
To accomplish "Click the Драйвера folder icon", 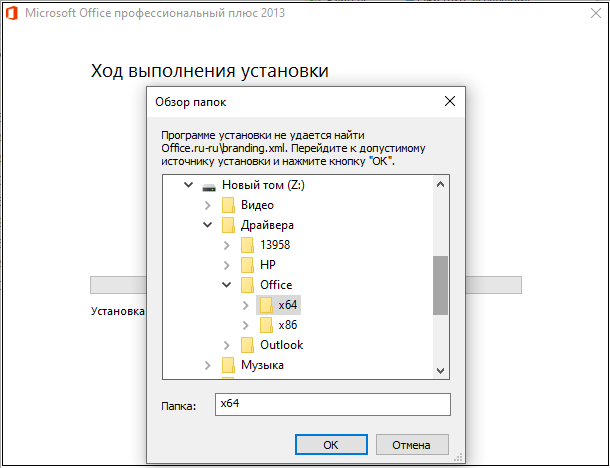I will click(x=228, y=225).
